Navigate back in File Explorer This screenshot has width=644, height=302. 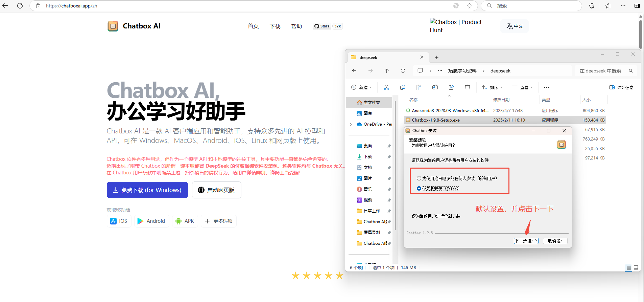pyautogui.click(x=354, y=71)
